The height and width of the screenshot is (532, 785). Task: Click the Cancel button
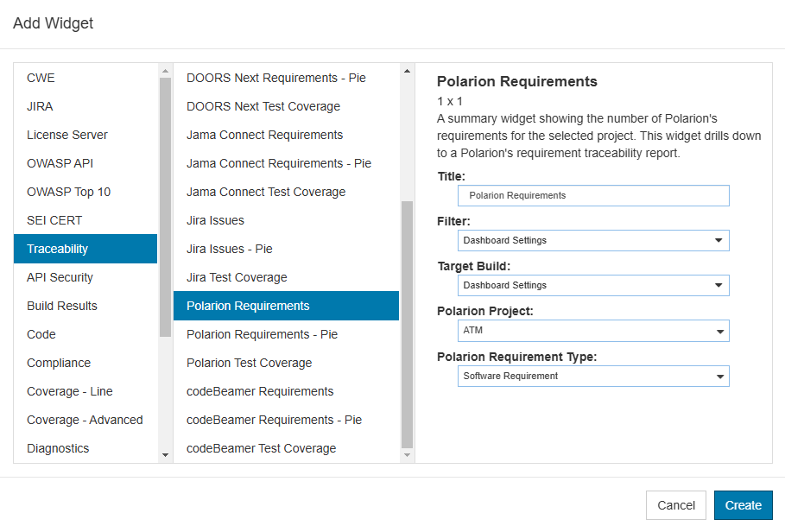[676, 505]
